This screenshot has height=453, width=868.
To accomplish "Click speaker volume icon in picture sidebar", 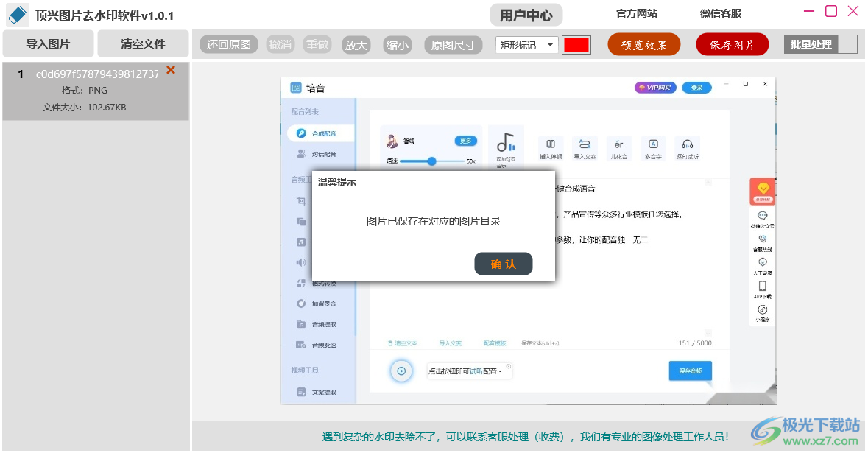I will (x=301, y=262).
